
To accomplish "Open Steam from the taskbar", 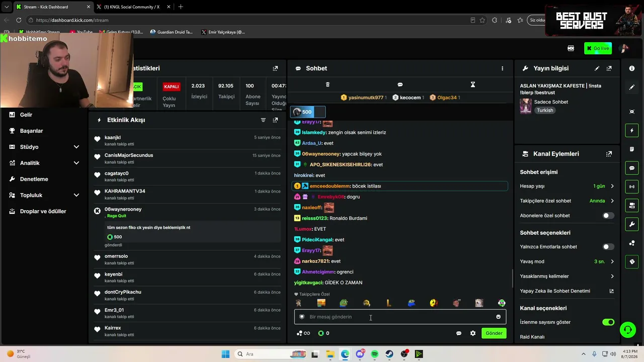I will (x=389, y=354).
